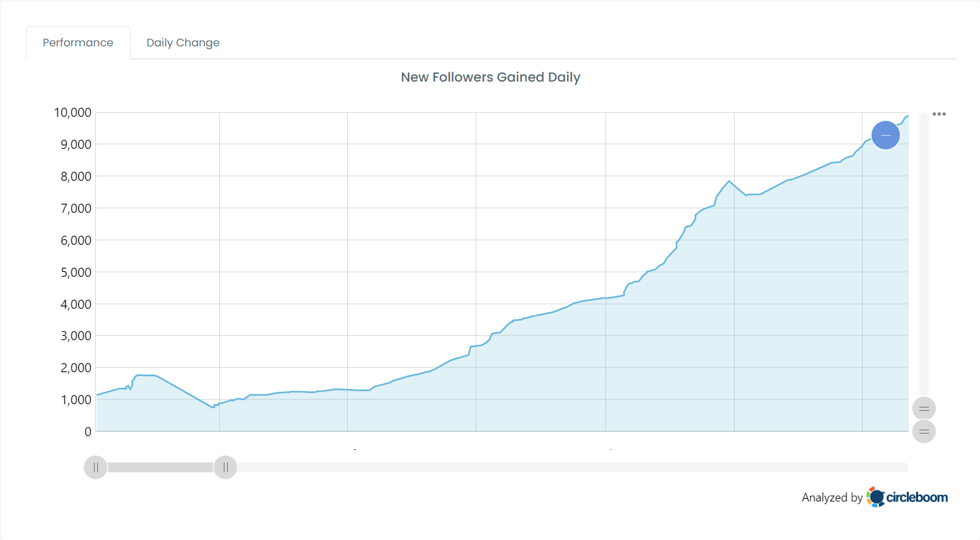
Task: Click the 10,000 axis label
Action: point(74,112)
